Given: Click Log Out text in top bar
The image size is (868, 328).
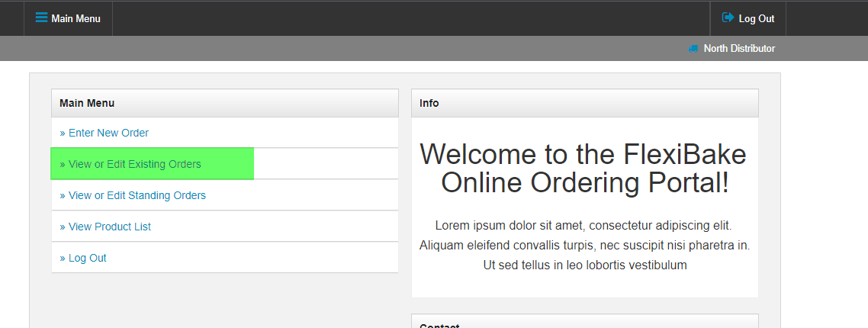Looking at the screenshot, I should (756, 19).
